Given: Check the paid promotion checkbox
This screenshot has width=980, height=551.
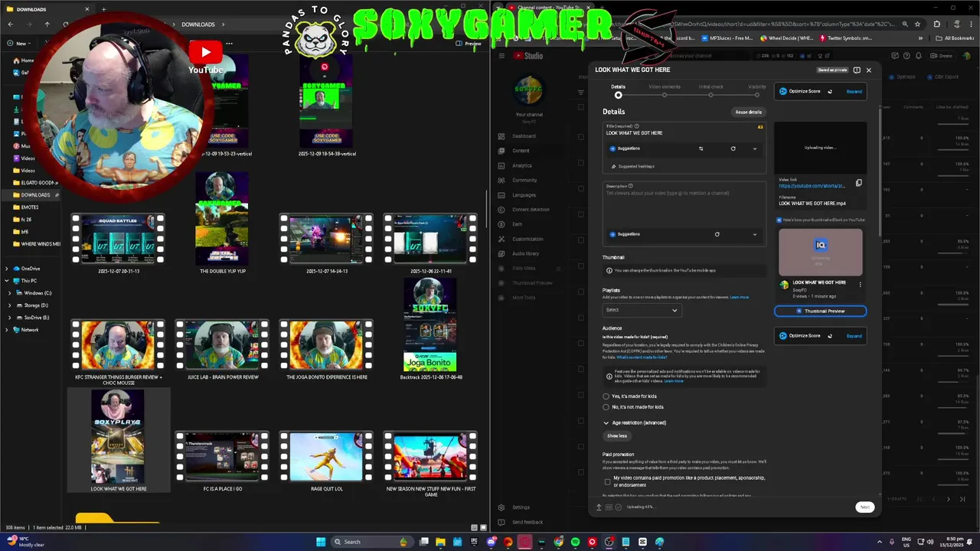Looking at the screenshot, I should coord(608,482).
